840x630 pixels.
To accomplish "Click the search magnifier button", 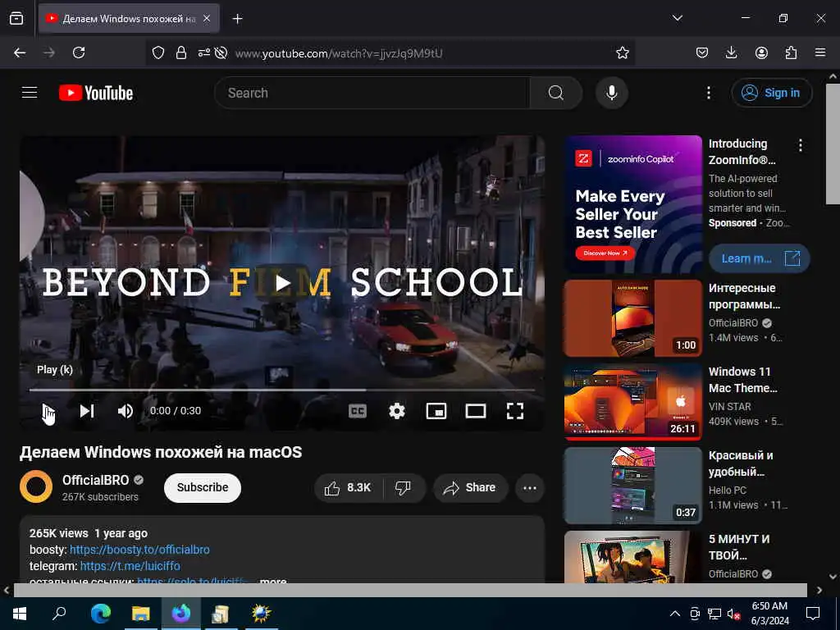I will 556,93.
